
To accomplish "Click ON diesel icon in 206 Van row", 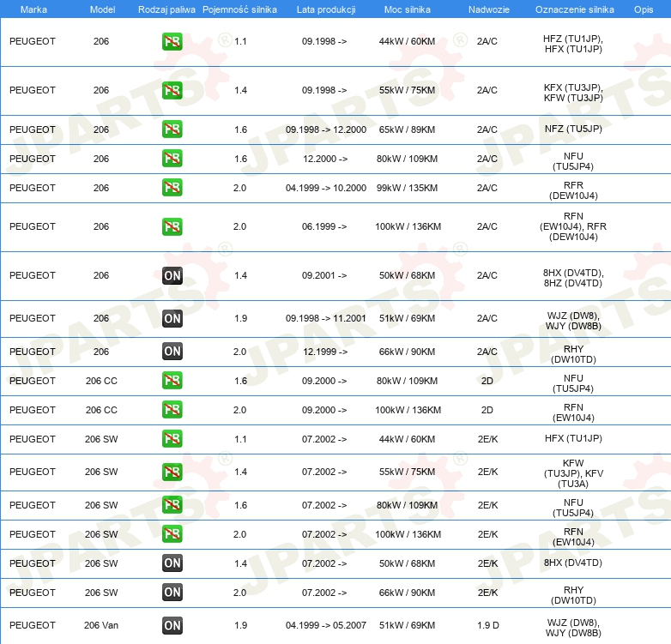I will [x=172, y=625].
